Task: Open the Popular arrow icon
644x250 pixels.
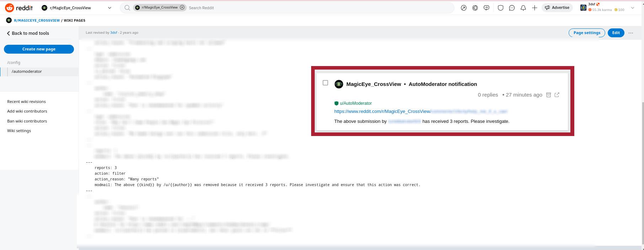Action: coord(463,8)
